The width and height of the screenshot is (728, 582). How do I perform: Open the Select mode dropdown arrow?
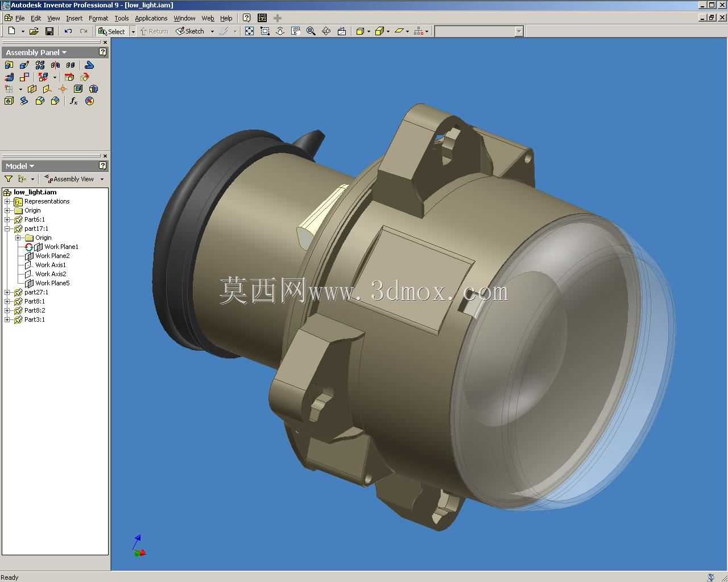(x=133, y=31)
